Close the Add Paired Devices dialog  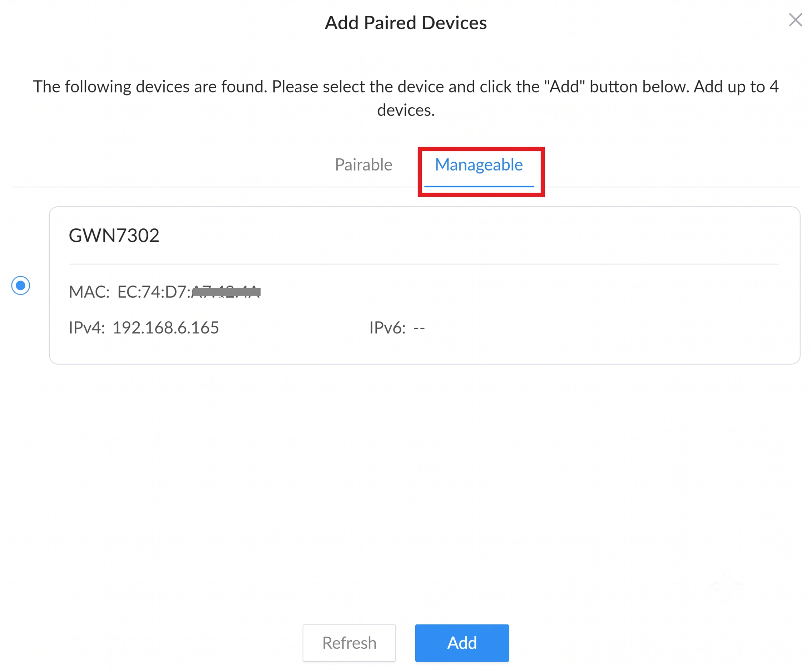tap(795, 20)
